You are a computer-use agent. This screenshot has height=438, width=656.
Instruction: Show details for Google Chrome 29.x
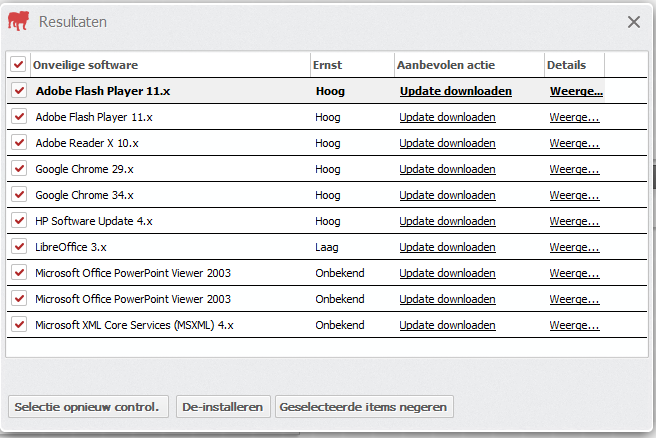[x=574, y=169]
